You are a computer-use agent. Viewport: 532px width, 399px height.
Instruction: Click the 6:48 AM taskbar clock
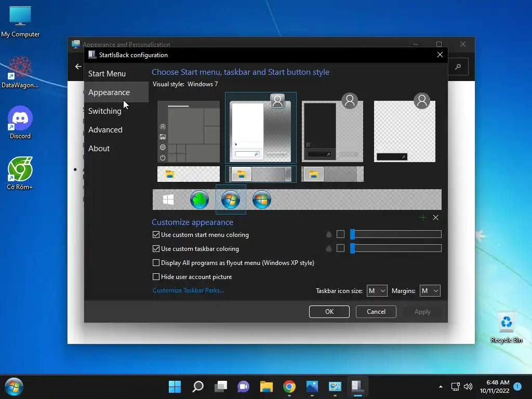pyautogui.click(x=495, y=387)
